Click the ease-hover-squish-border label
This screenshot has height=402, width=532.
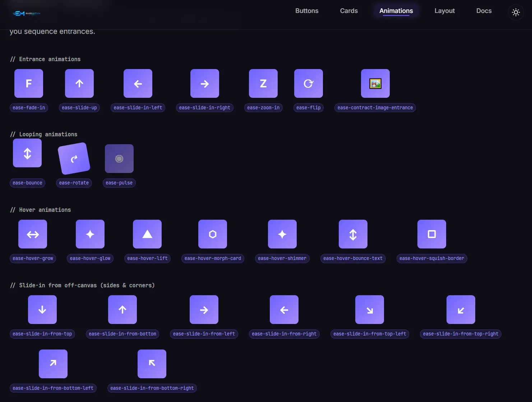point(432,258)
